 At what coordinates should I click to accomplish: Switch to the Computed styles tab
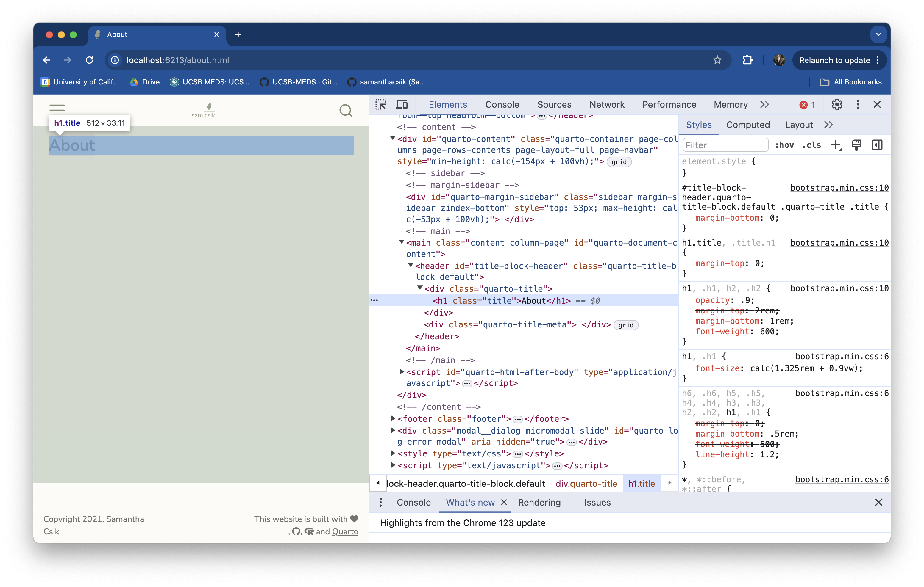point(748,125)
